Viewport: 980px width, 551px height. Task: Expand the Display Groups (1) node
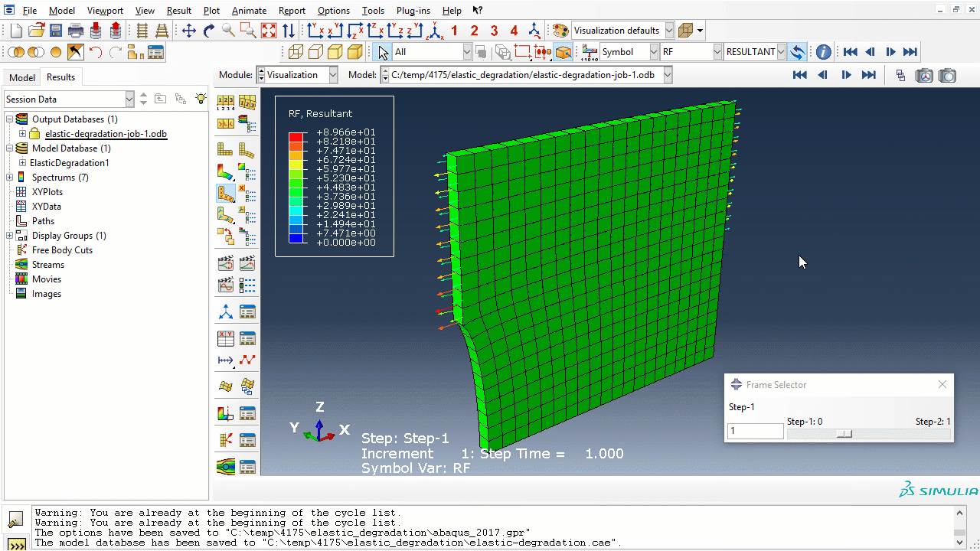click(x=9, y=236)
